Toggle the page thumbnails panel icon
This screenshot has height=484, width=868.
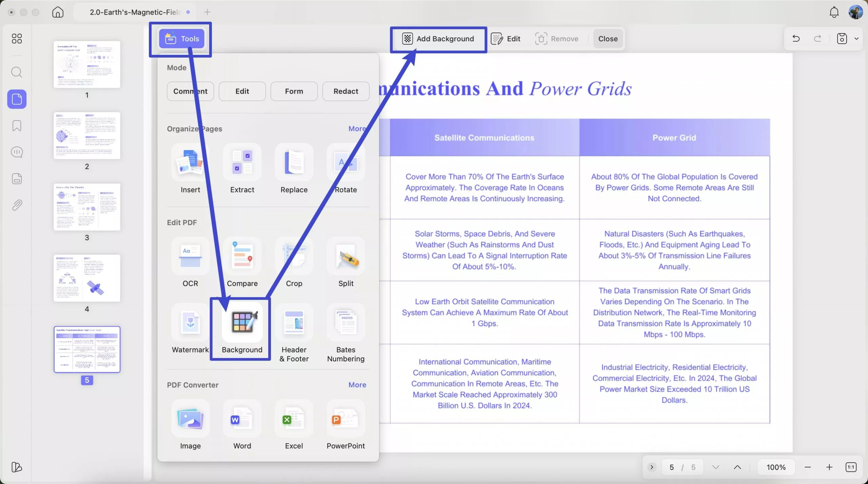(x=17, y=99)
